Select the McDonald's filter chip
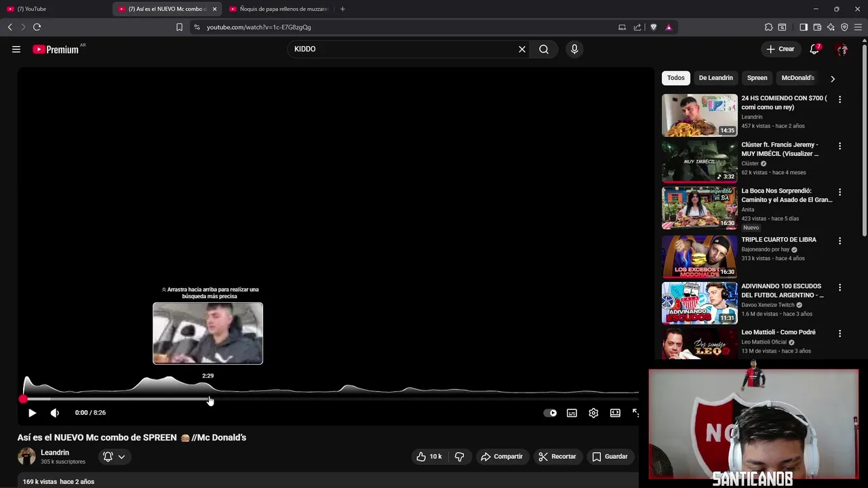 tap(797, 78)
